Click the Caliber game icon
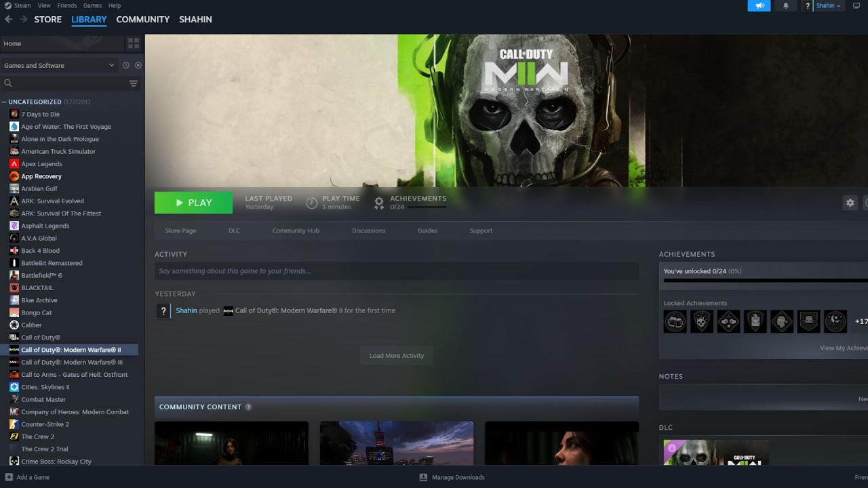Image resolution: width=868 pixels, height=488 pixels. (14, 325)
